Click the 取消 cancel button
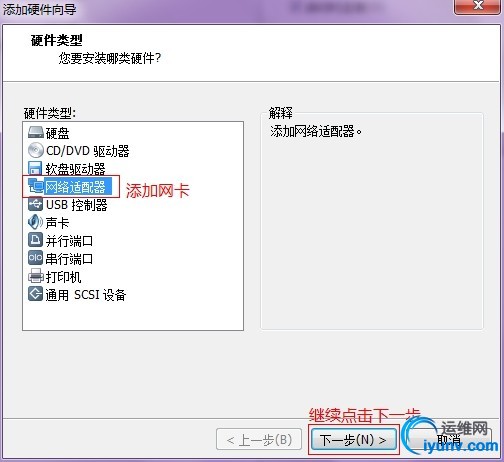 tap(449, 440)
